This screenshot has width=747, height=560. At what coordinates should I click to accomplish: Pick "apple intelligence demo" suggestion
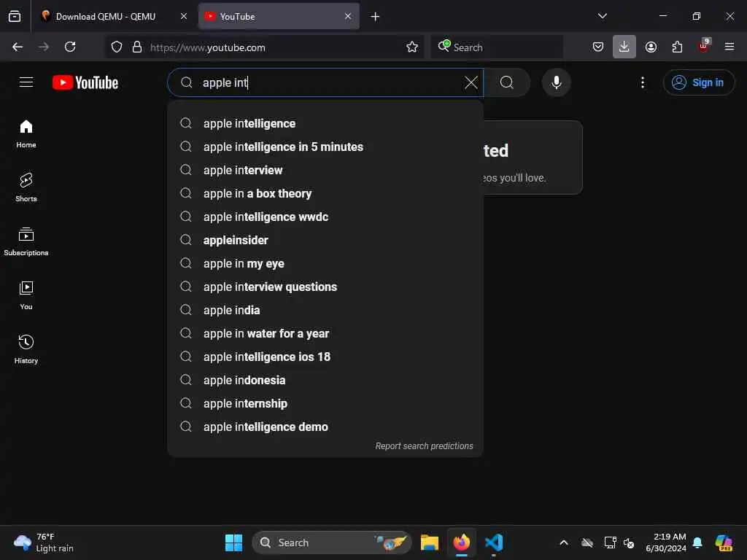tap(325, 427)
